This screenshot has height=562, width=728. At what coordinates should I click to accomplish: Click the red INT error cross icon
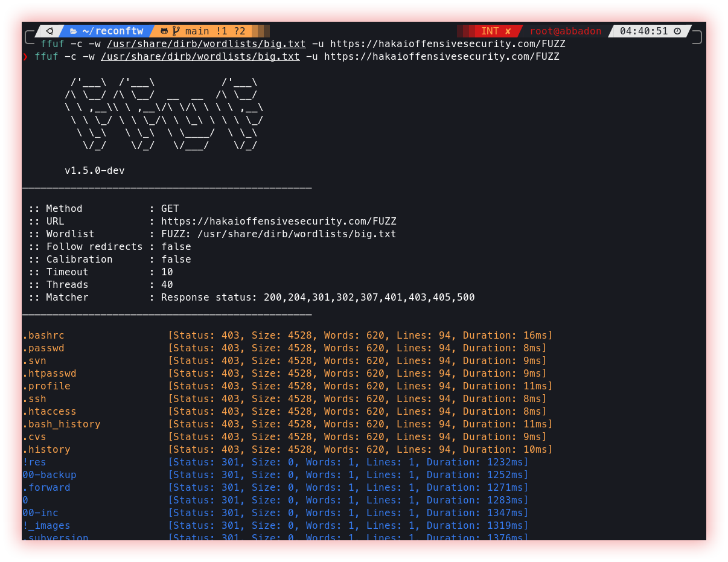point(508,31)
